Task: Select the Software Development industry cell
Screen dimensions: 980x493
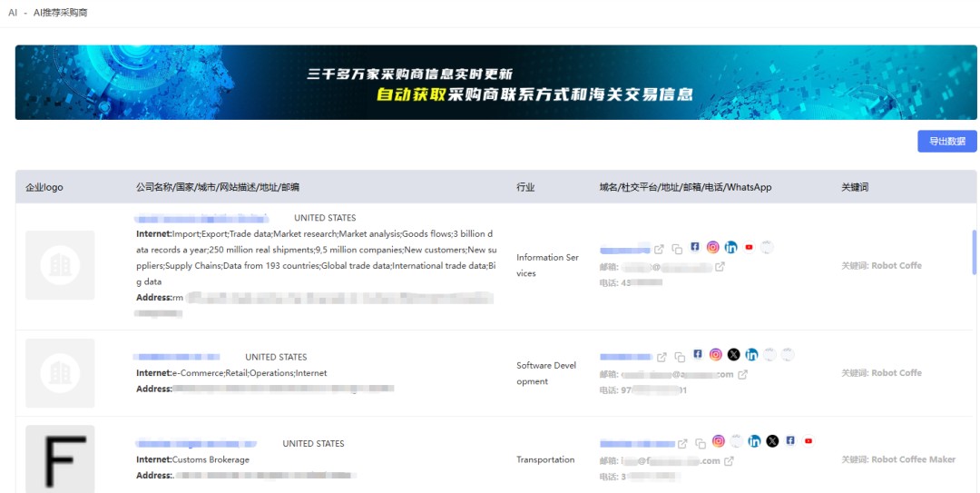Action: pos(546,373)
